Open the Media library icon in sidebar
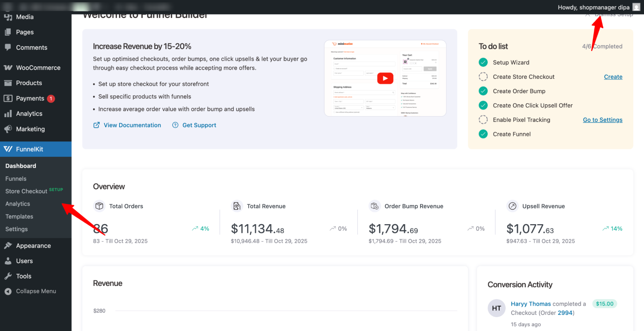 (8, 17)
